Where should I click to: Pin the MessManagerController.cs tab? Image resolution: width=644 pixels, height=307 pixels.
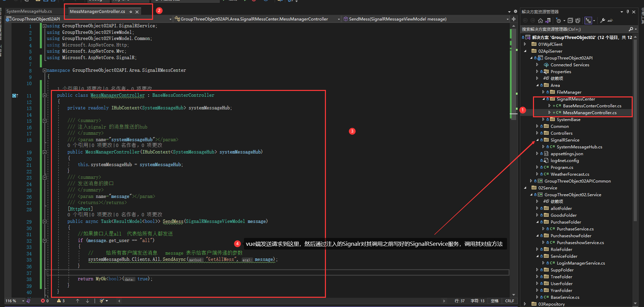coord(131,12)
